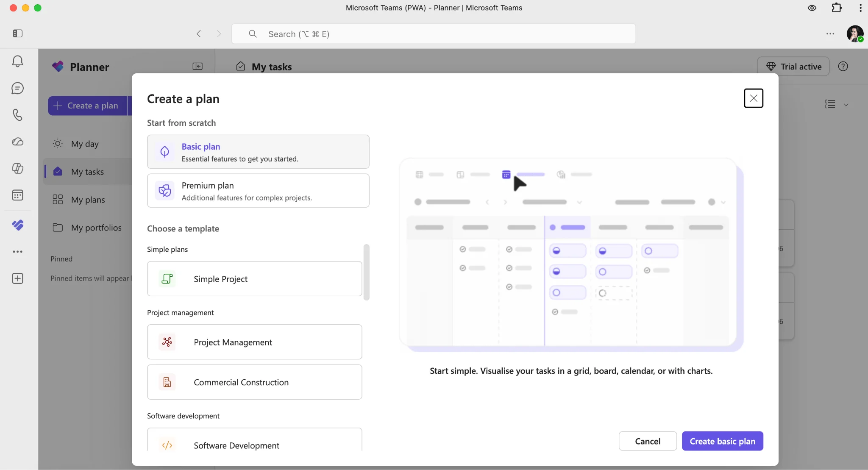This screenshot has width=868, height=470.
Task: Open Copilot icon in Teams sidebar
Action: [x=17, y=168]
